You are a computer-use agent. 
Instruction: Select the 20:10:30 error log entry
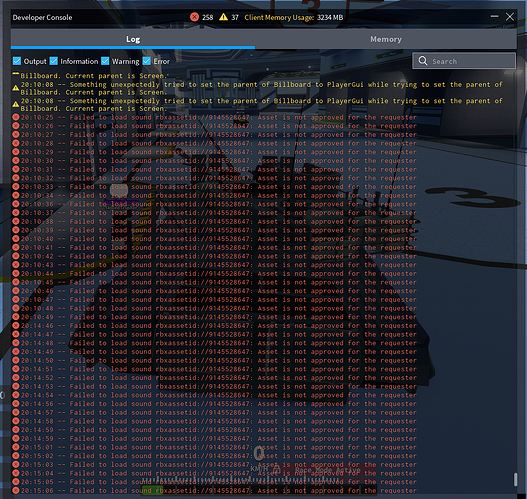(x=214, y=161)
